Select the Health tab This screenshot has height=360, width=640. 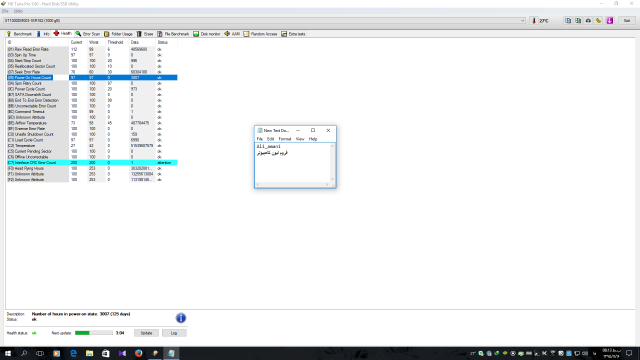tap(62, 33)
